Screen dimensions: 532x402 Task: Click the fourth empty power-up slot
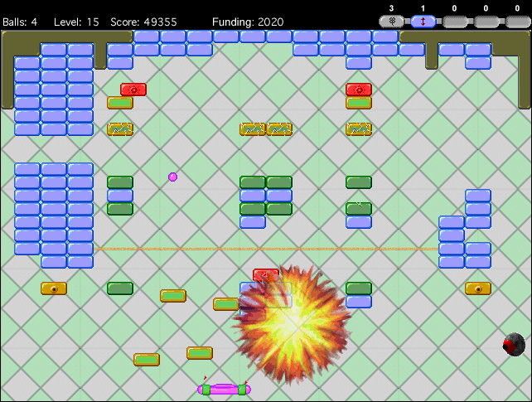pos(486,22)
